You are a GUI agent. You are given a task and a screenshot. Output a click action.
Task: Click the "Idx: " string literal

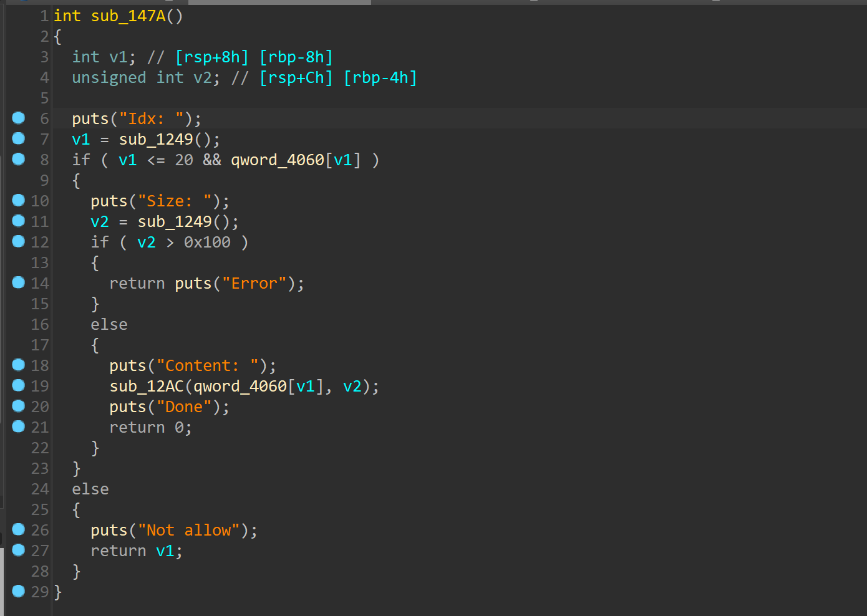click(152, 119)
